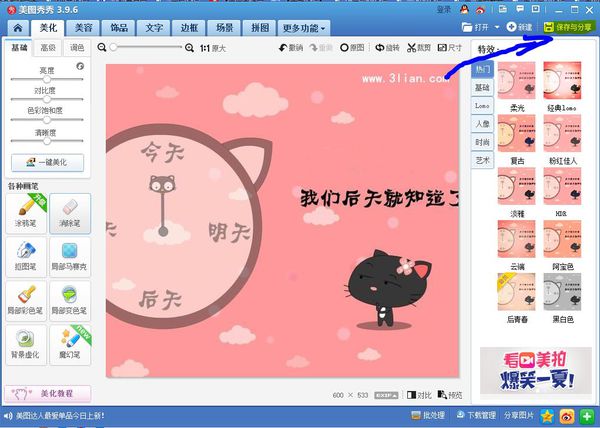600x428 pixels.
Task: Click the 撤销 undo button
Action: pos(291,48)
